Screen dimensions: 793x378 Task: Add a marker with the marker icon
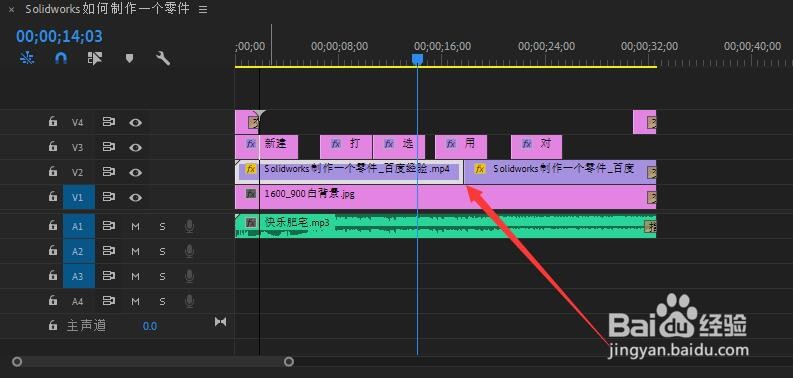click(129, 59)
